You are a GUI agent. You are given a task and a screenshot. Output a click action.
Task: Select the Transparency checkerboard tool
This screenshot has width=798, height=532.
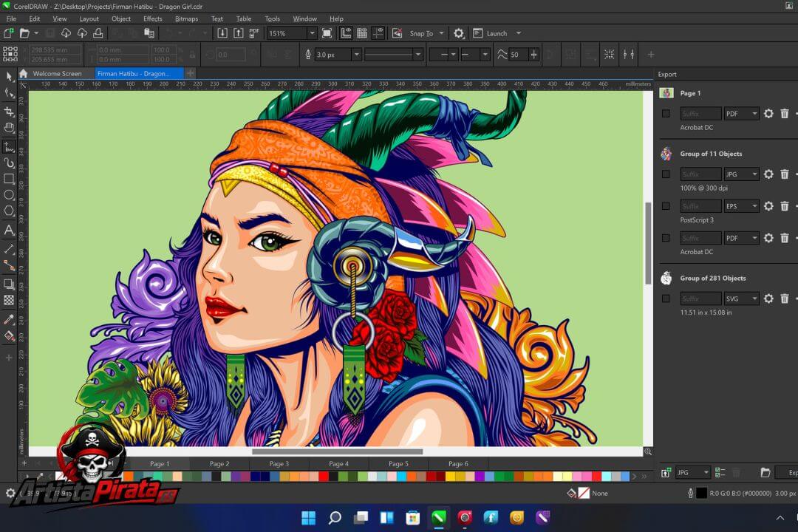tap(9, 301)
